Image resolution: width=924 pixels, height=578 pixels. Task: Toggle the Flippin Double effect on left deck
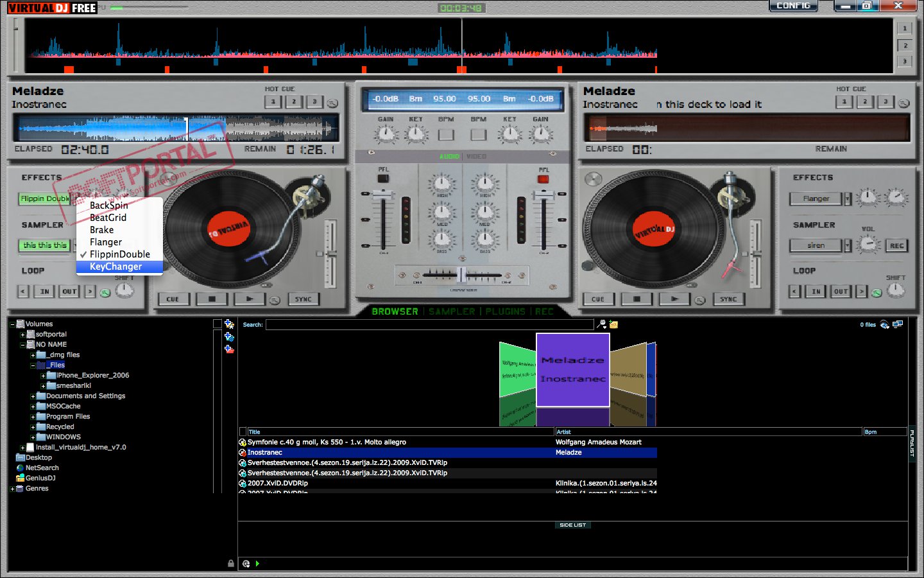click(x=44, y=199)
